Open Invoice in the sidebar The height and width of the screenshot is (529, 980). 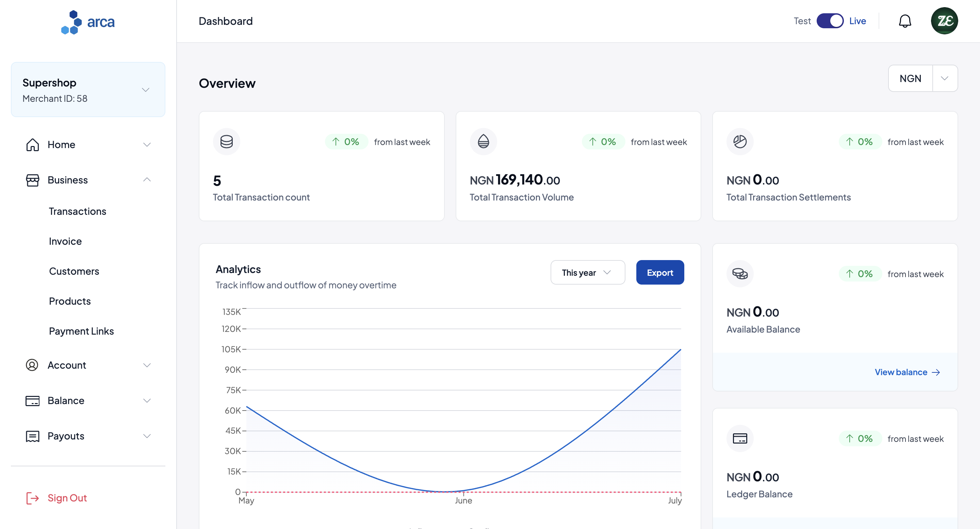point(65,241)
